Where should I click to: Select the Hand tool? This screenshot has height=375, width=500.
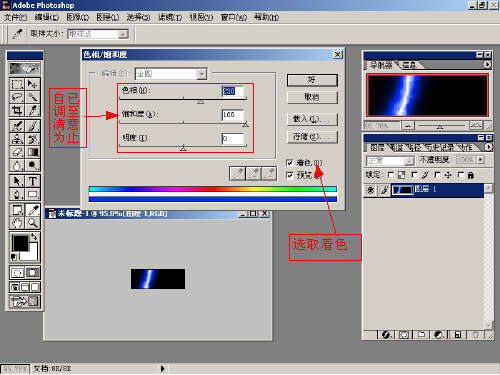point(17,222)
